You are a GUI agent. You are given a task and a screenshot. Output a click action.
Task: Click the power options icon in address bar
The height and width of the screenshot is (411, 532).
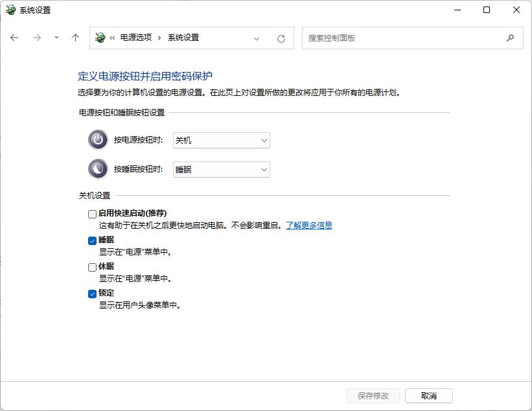[x=100, y=38]
